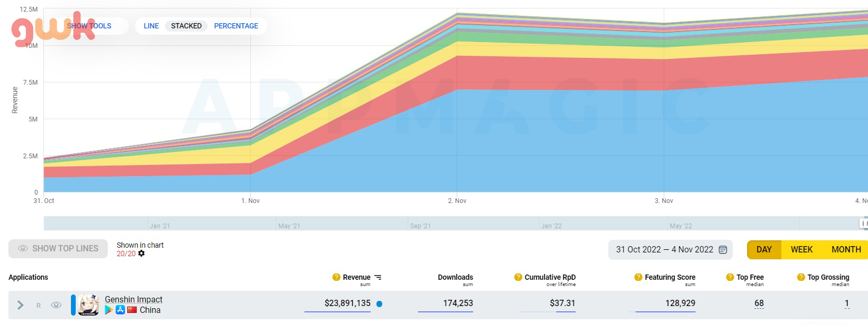Toggle Genshin Impact row visibility eye
The width and height of the screenshot is (868, 325).
pos(56,305)
